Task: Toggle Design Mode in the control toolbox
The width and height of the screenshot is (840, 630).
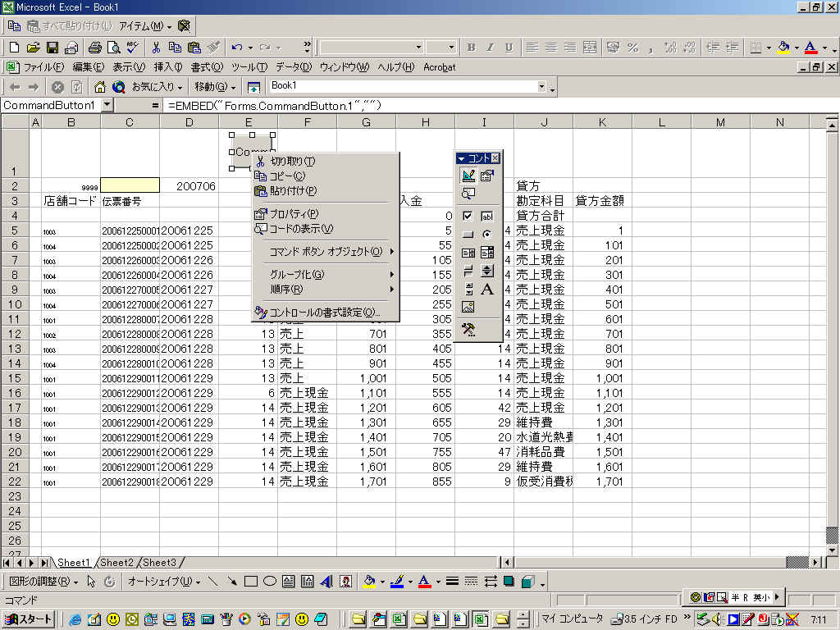Action: [468, 175]
